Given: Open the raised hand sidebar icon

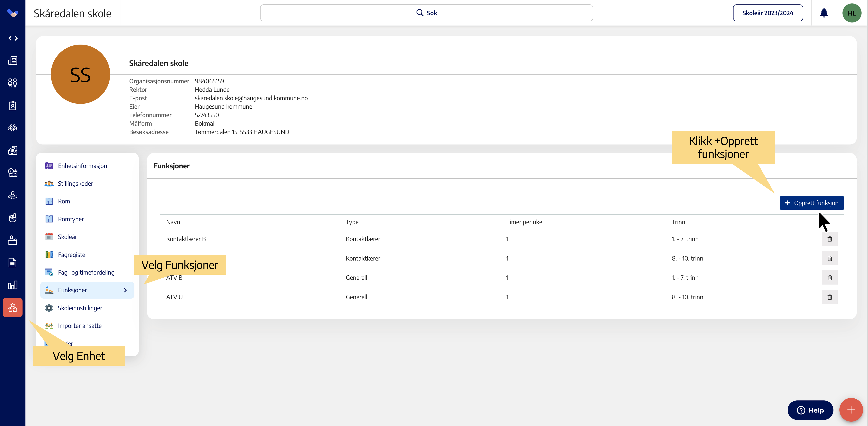Looking at the screenshot, I should tap(13, 218).
